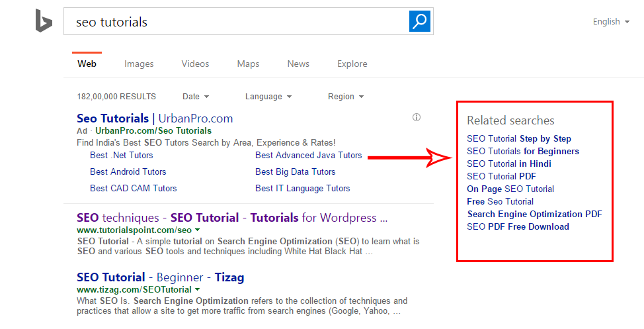Click the Find India's Best SEO Tutors description
This screenshot has width=644, height=329.
click(x=206, y=143)
